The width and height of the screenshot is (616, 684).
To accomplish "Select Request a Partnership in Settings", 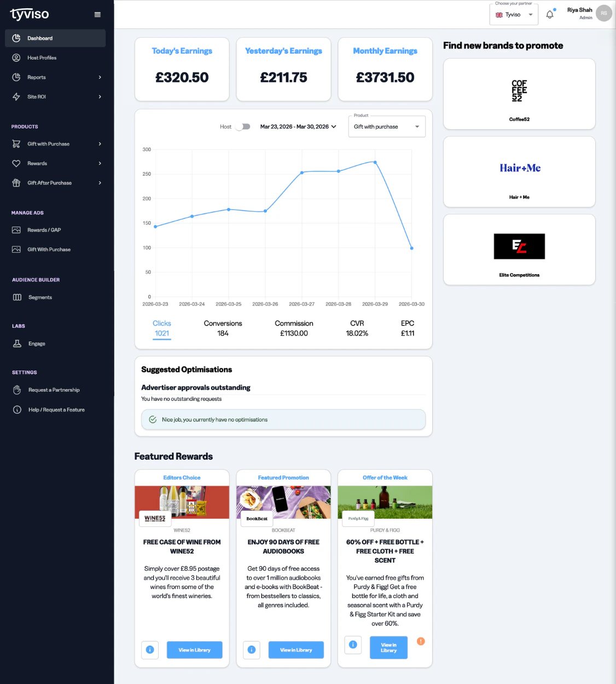I will click(54, 390).
